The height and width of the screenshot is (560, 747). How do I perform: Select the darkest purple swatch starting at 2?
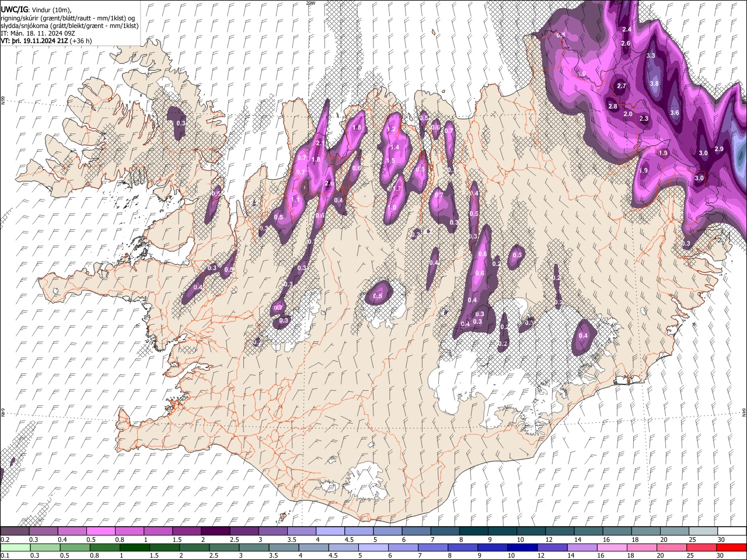[215, 531]
